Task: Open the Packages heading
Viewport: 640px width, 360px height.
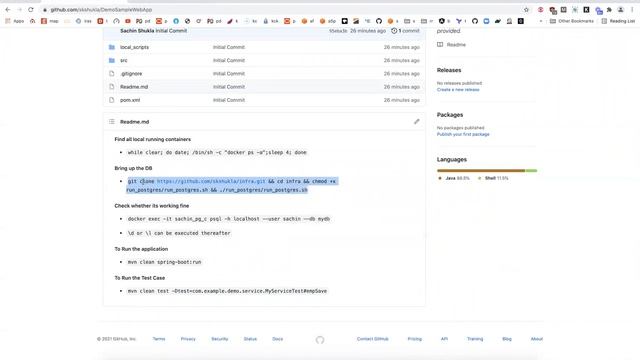Action: (x=450, y=115)
